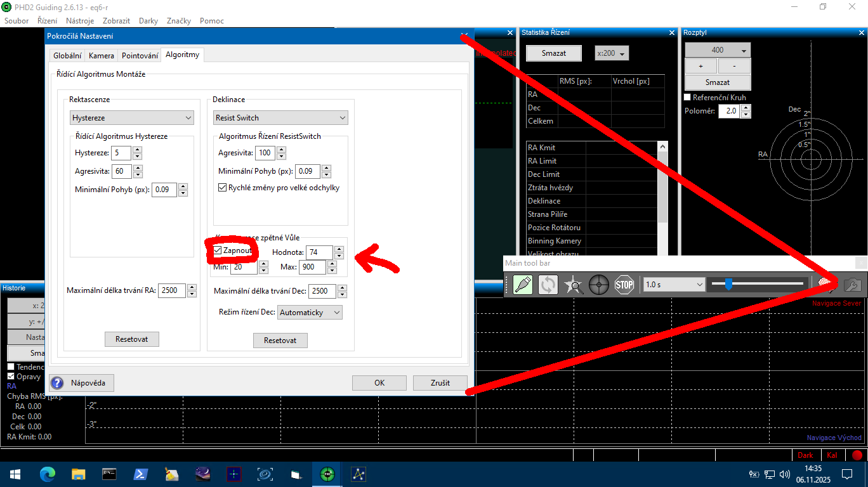This screenshot has width=868, height=487.
Task: Click the connect equipment USB icon
Action: [x=523, y=285]
